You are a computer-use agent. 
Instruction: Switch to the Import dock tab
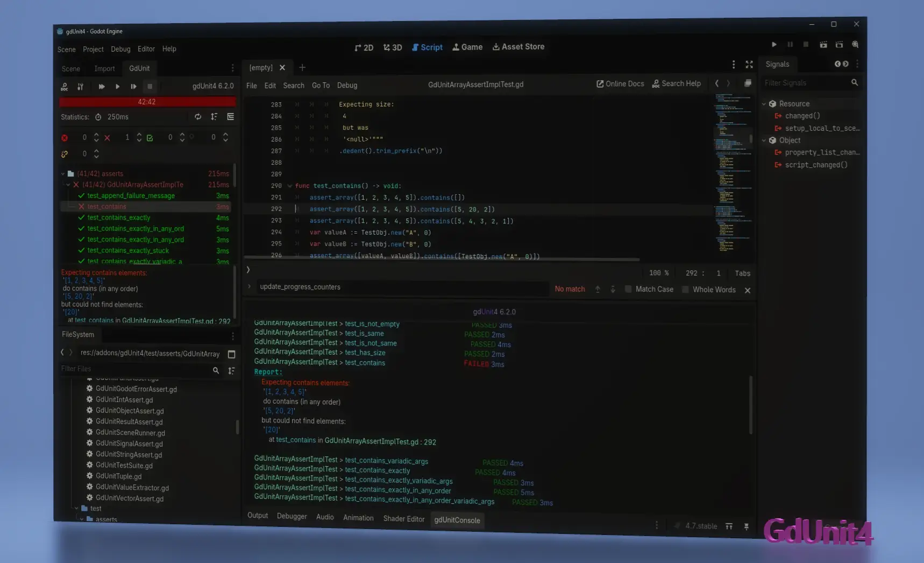tap(104, 69)
